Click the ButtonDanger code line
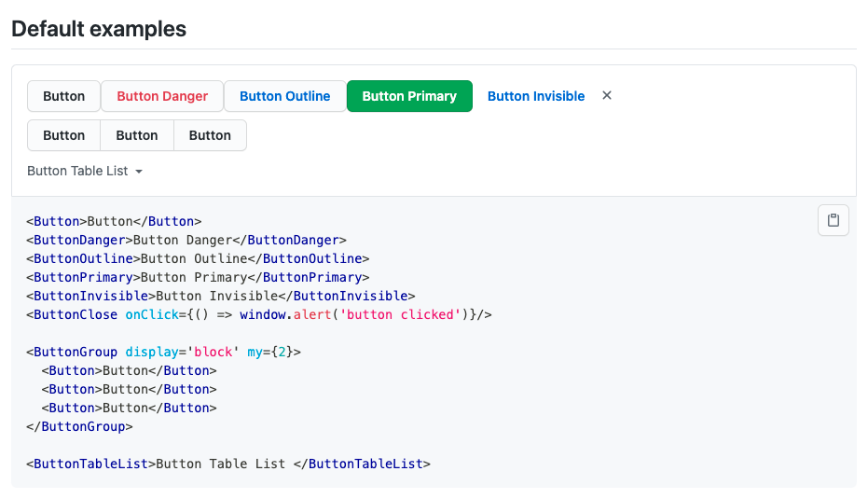Image resolution: width=868 pixels, height=499 pixels. (186, 241)
